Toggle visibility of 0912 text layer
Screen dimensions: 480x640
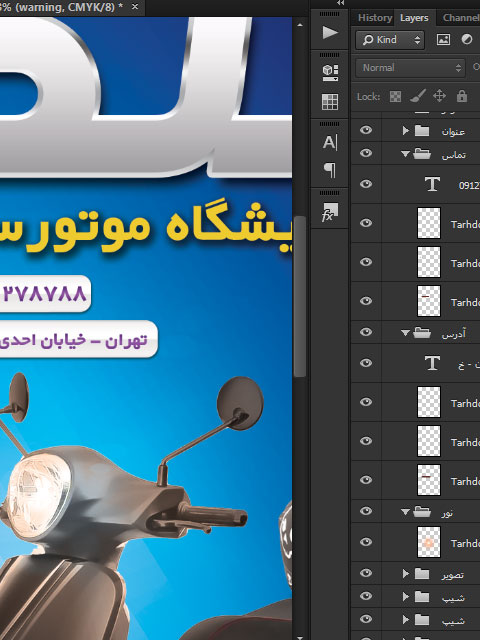[366, 184]
